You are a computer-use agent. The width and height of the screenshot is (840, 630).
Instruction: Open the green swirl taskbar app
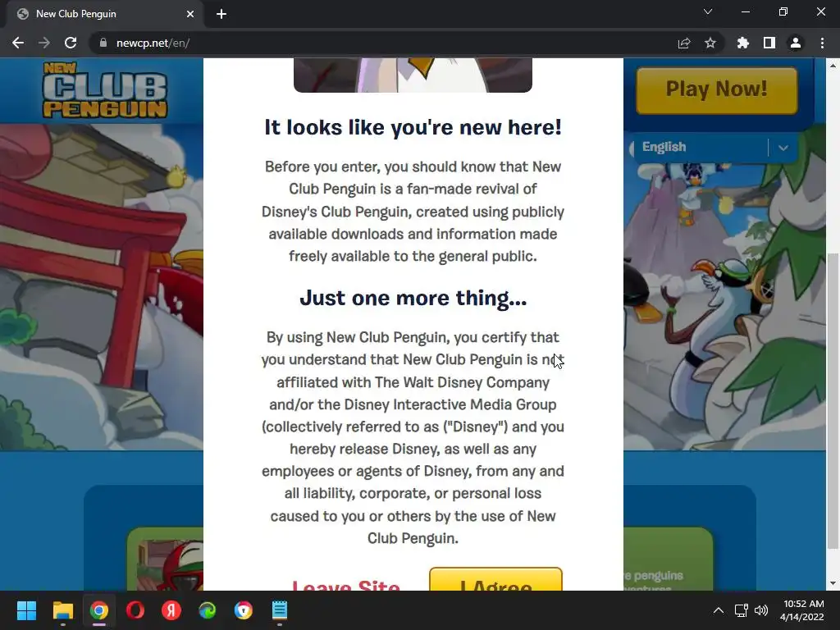208,610
